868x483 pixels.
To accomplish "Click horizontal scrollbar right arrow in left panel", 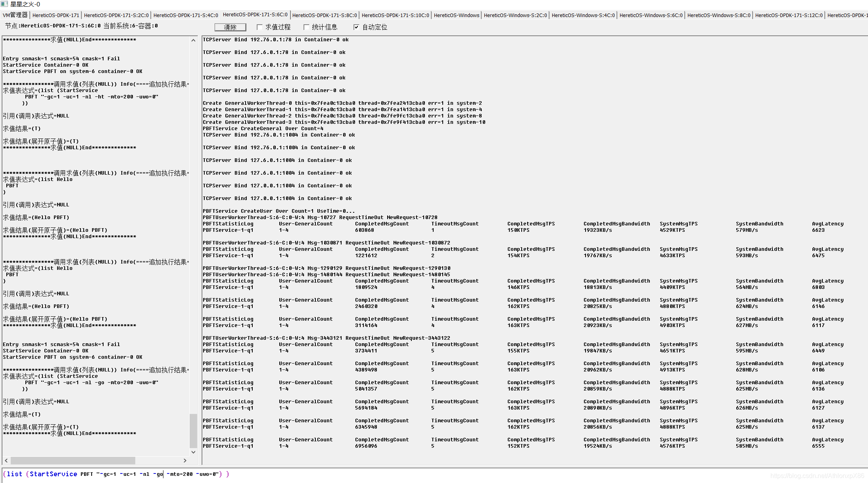I will (185, 460).
